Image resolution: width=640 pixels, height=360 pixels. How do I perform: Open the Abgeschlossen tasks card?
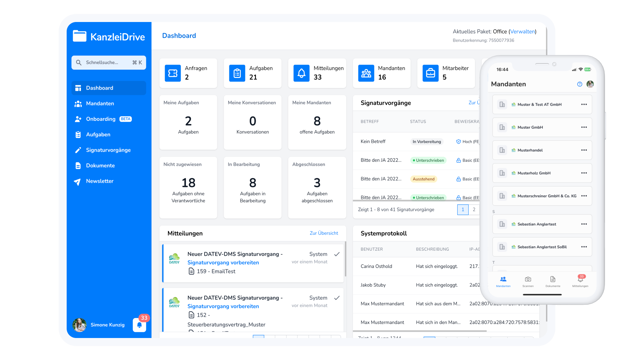pos(317,187)
